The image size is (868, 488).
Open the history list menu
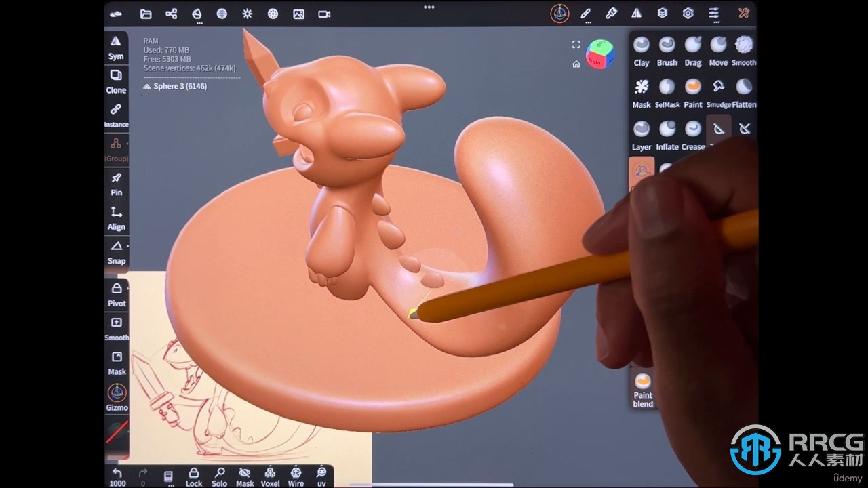pyautogui.click(x=168, y=476)
